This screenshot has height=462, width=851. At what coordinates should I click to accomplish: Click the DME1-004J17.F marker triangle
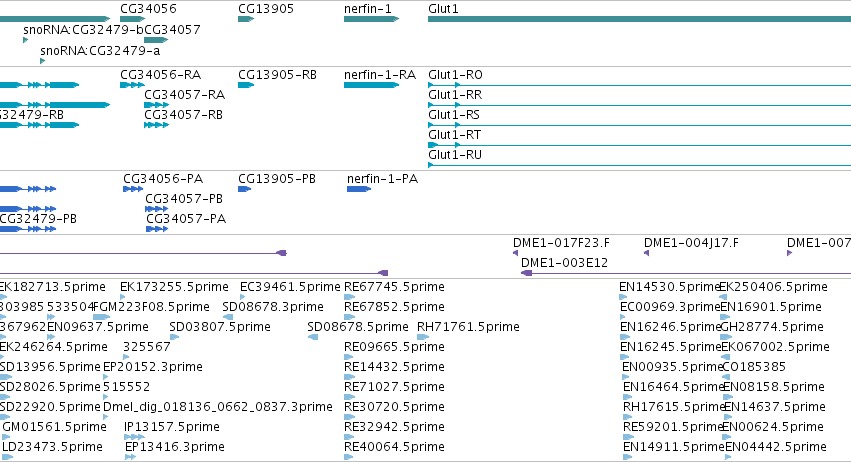(646, 253)
